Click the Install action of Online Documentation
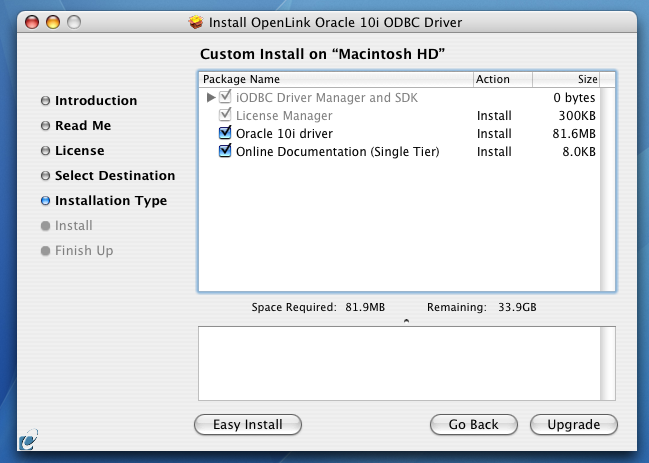Screen dimensions: 649x463 (x=494, y=152)
